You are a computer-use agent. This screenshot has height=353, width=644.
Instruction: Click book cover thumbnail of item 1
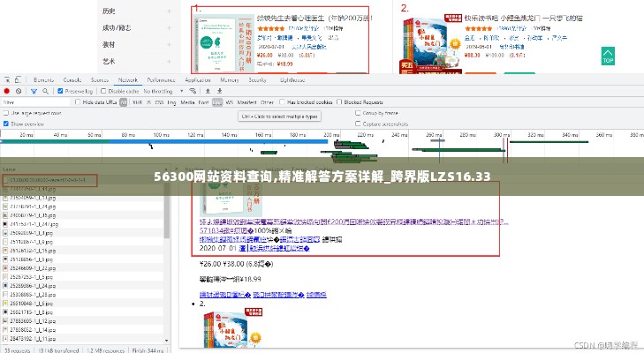click(224, 43)
